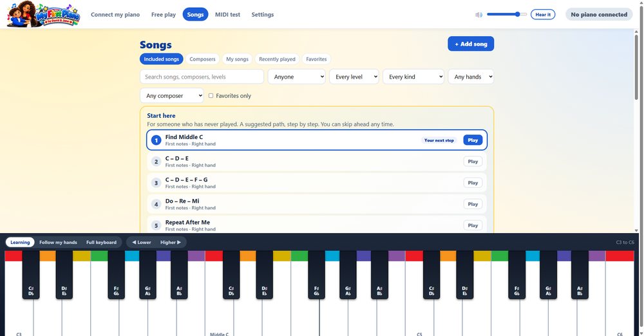The width and height of the screenshot is (644, 336).
Task: Select step number 4 badge
Action: pos(156,204)
